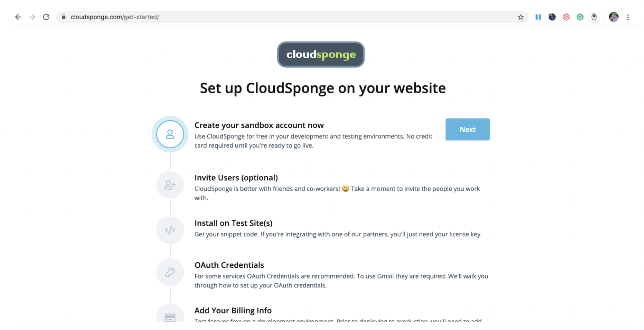
Task: Click the CloudSponge logo
Action: tap(321, 55)
